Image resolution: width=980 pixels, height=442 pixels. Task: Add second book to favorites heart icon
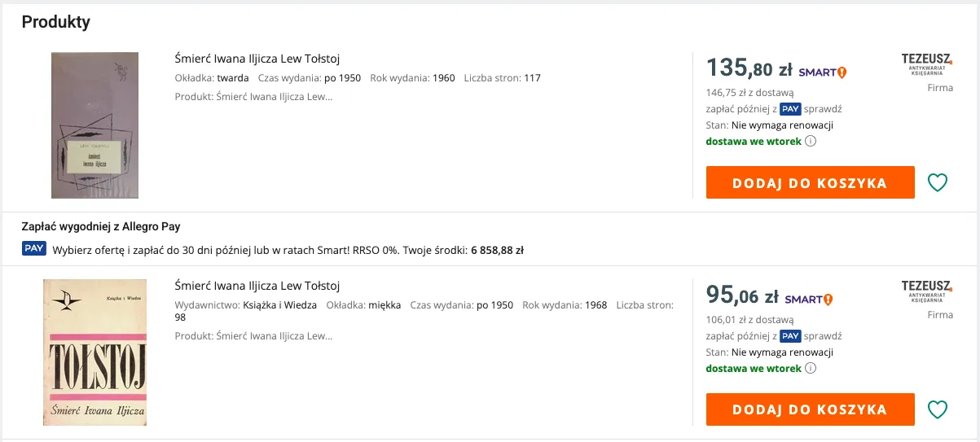tap(938, 409)
